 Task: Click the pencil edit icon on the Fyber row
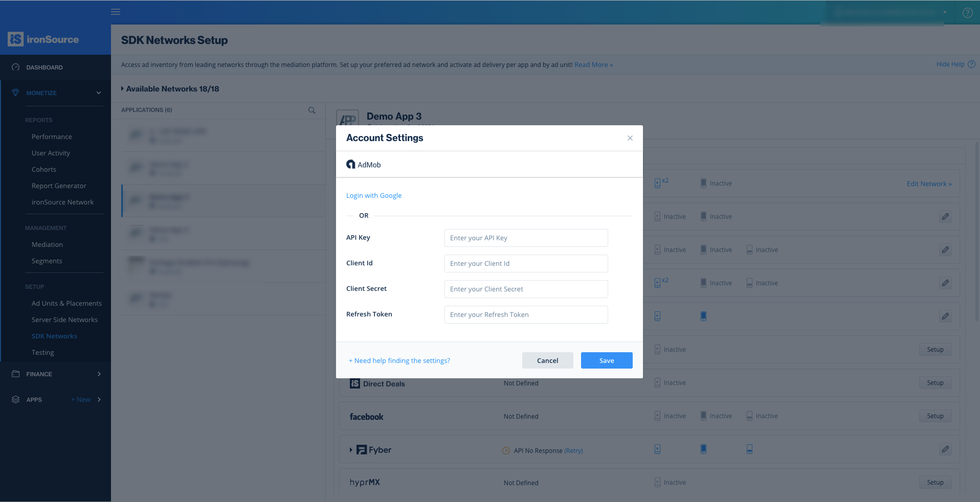tap(945, 449)
